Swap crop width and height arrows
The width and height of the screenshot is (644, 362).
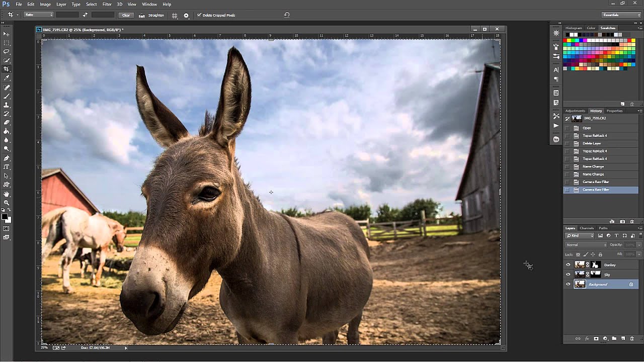point(85,15)
